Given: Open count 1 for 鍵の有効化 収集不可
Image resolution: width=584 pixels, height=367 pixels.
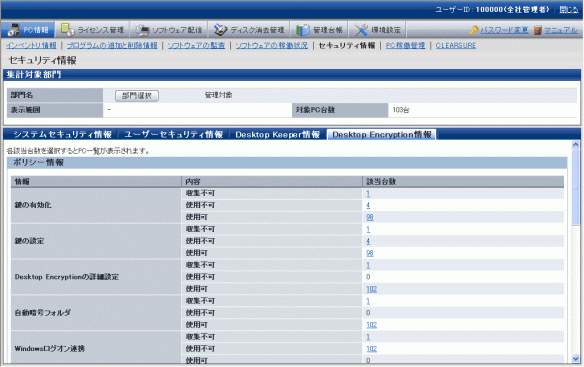Looking at the screenshot, I should [x=368, y=193].
